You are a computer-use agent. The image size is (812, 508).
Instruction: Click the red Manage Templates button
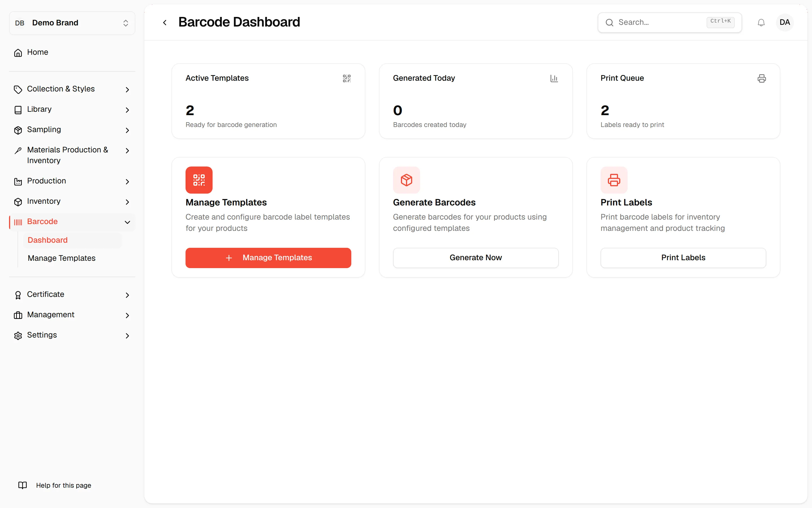tap(268, 258)
